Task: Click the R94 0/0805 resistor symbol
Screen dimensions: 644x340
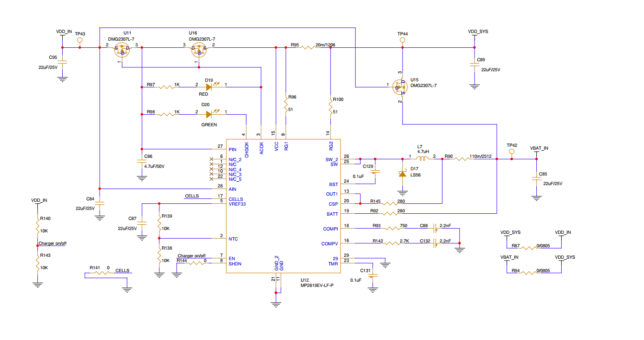Action: pyautogui.click(x=530, y=273)
